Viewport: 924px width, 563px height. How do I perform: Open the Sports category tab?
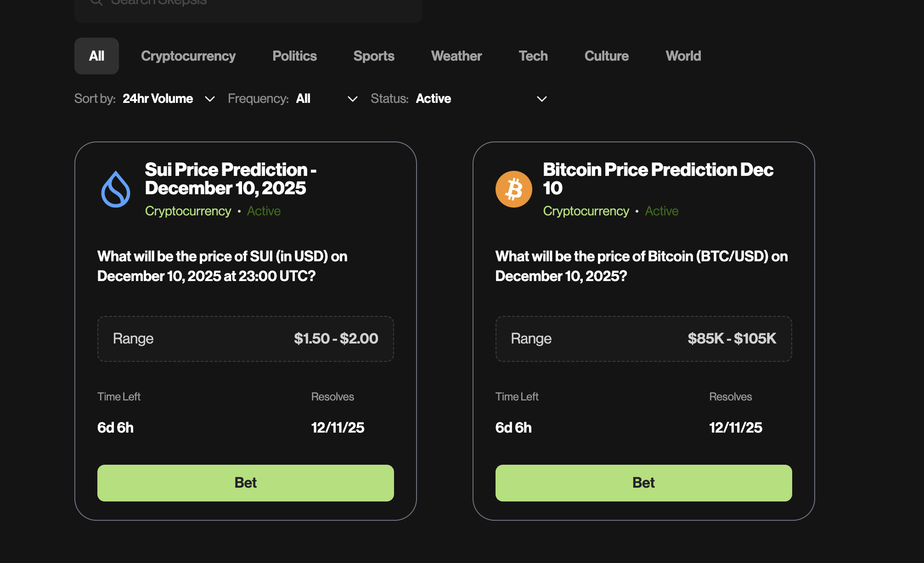(374, 56)
